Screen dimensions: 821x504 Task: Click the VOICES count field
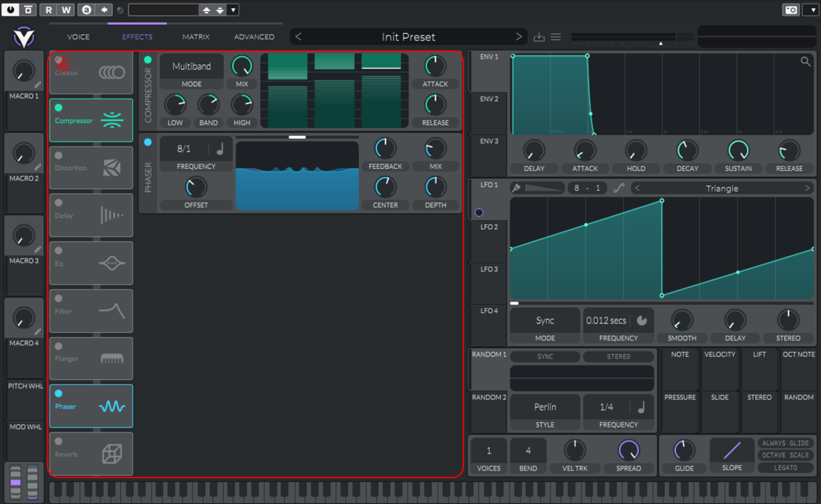(488, 451)
